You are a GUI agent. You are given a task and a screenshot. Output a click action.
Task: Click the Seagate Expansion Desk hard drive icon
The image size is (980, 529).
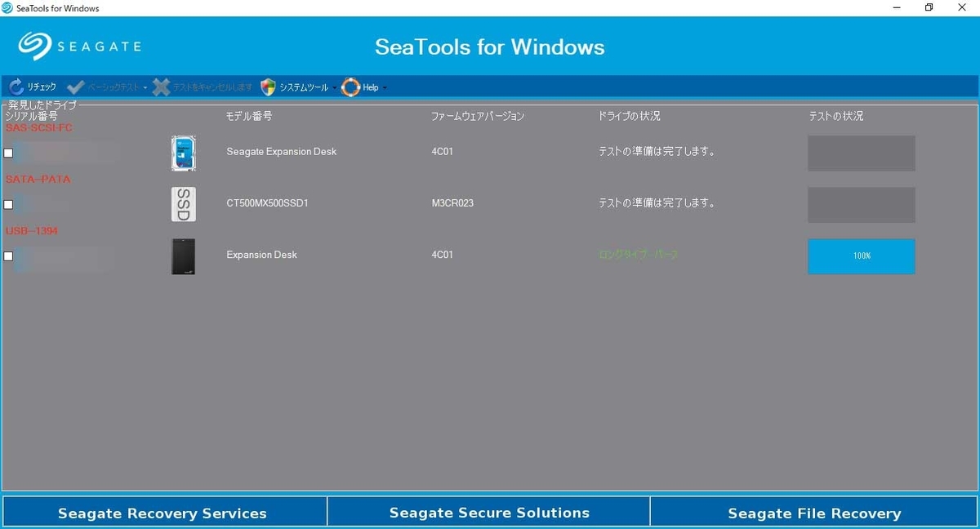[x=184, y=153]
